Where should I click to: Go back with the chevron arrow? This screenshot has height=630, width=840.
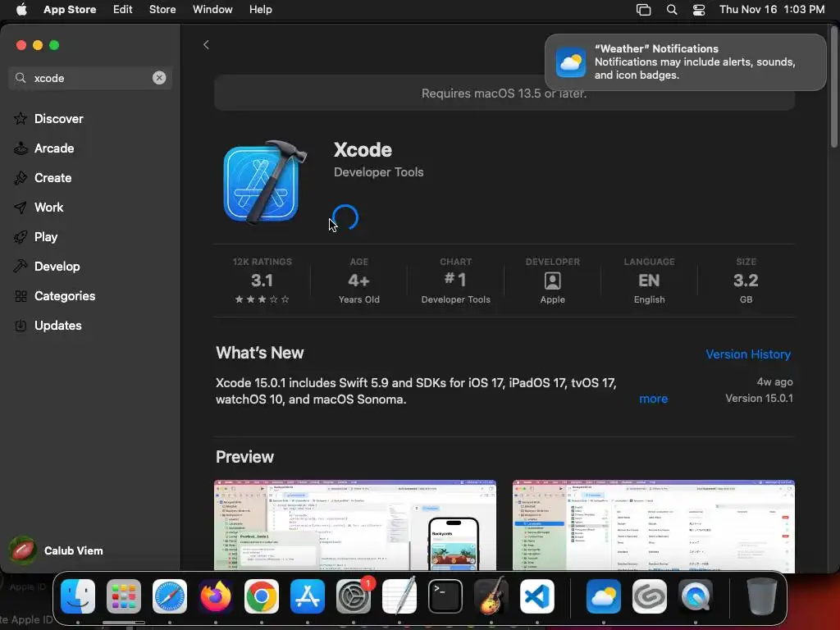coord(206,45)
